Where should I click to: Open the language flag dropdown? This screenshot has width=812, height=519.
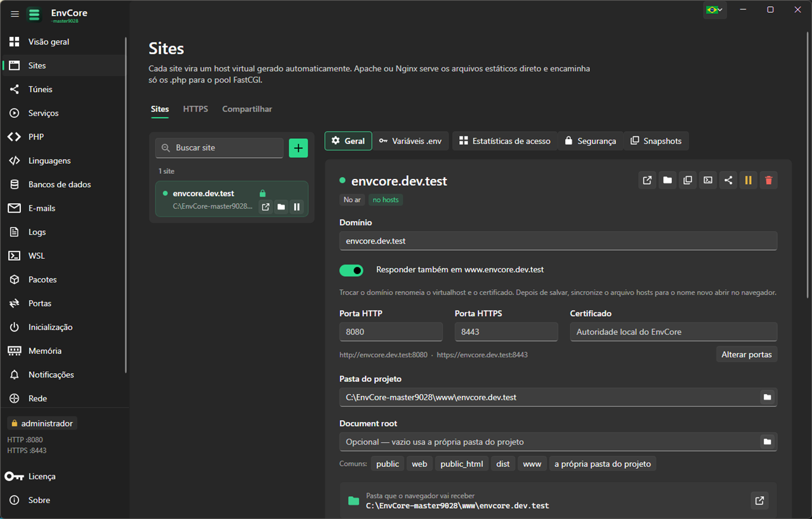click(715, 10)
